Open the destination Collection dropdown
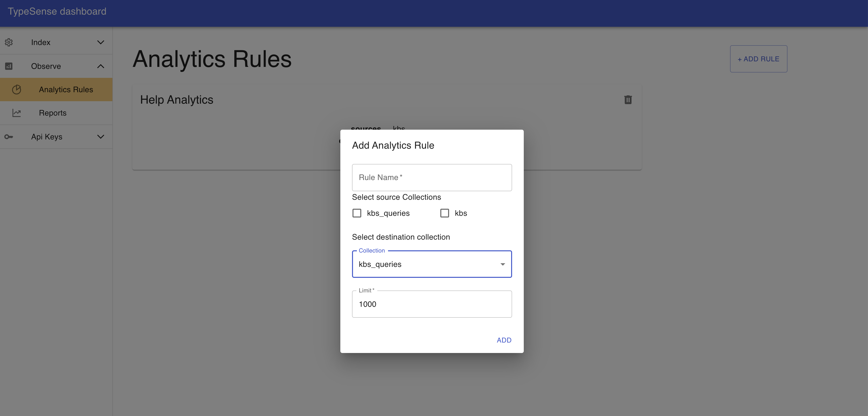 432,264
